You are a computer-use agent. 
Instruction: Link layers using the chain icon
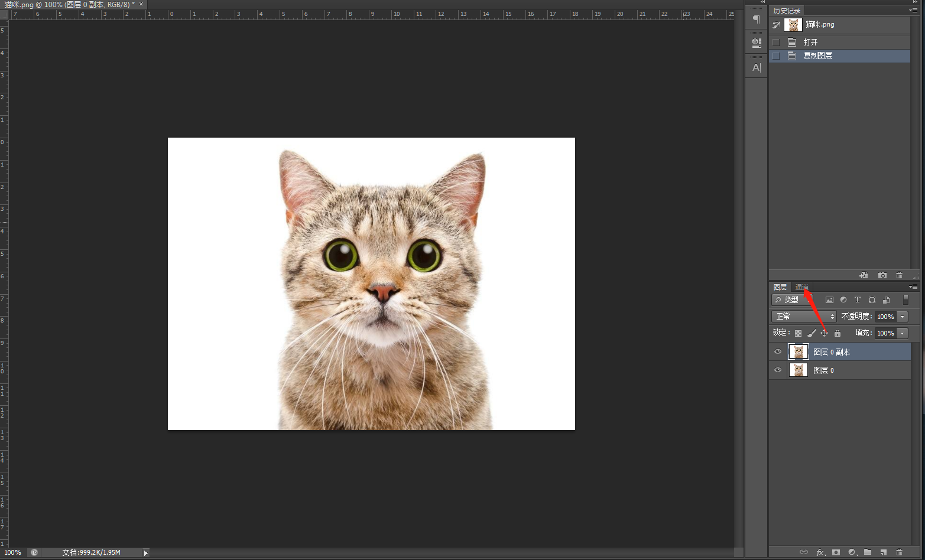(804, 552)
